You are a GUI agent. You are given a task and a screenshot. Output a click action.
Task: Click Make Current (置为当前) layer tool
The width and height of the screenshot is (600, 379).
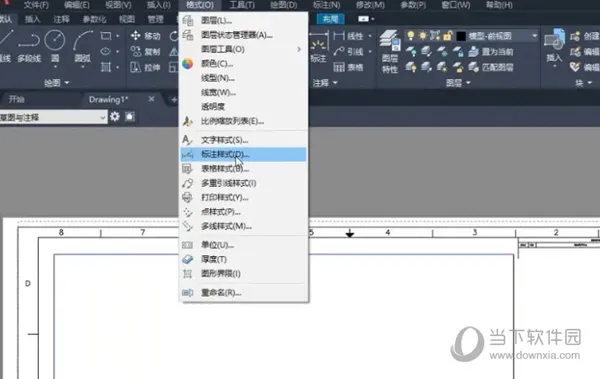pyautogui.click(x=491, y=51)
